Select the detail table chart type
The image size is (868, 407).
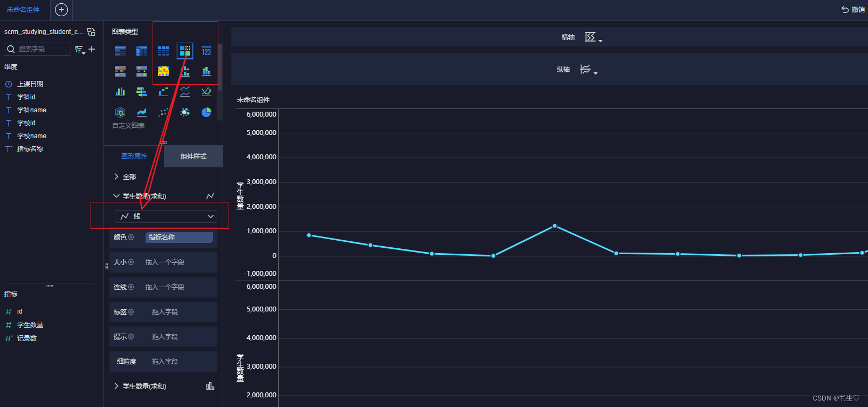(x=163, y=51)
